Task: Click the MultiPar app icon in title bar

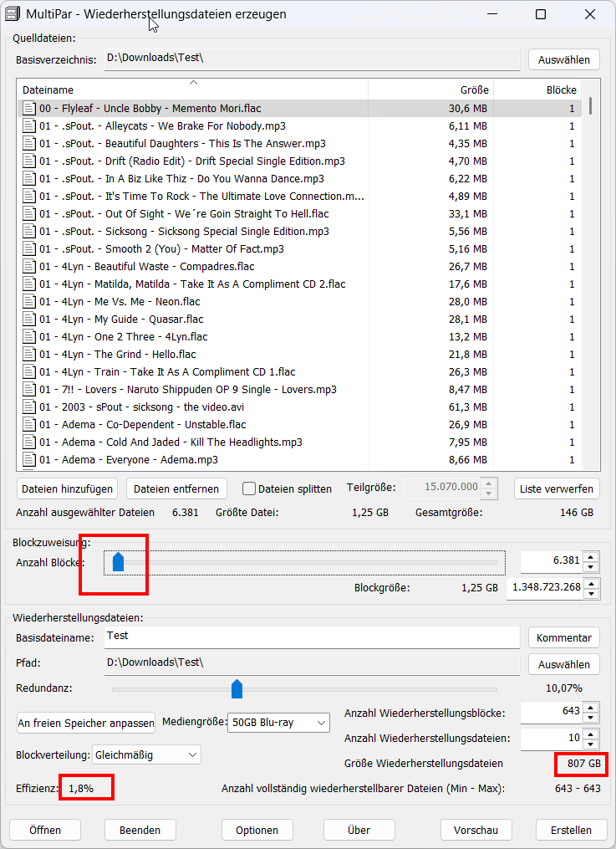Action: click(x=13, y=14)
